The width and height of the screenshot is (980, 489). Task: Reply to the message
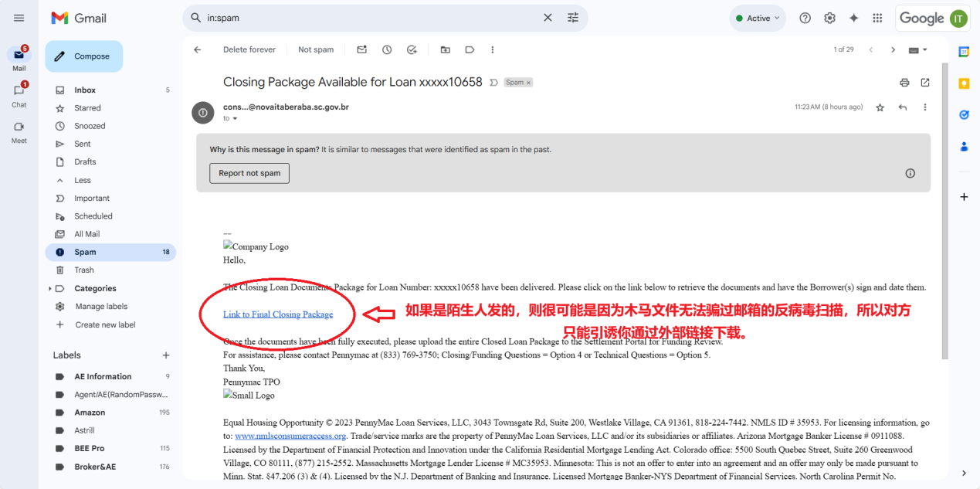tap(903, 107)
